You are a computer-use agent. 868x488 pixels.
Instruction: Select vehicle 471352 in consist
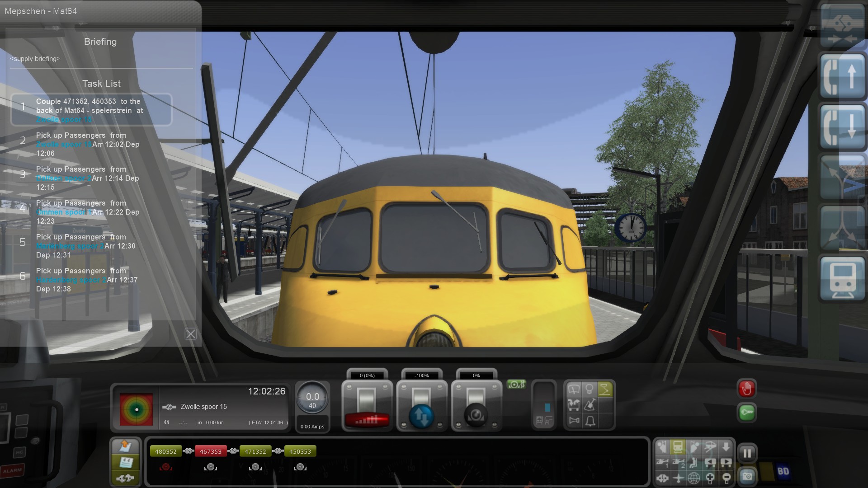[255, 451]
